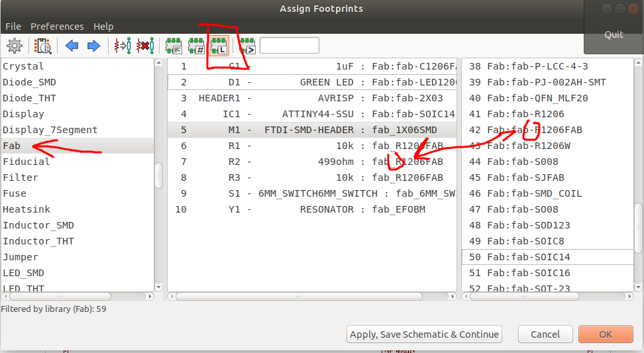Select the Heatsink library
The height and width of the screenshot is (353, 644).
[78, 209]
